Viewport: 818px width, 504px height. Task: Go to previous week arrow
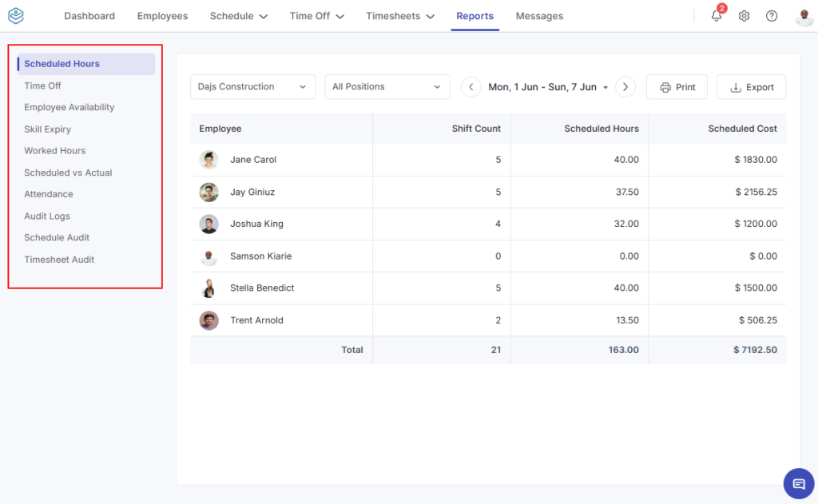tap(471, 87)
